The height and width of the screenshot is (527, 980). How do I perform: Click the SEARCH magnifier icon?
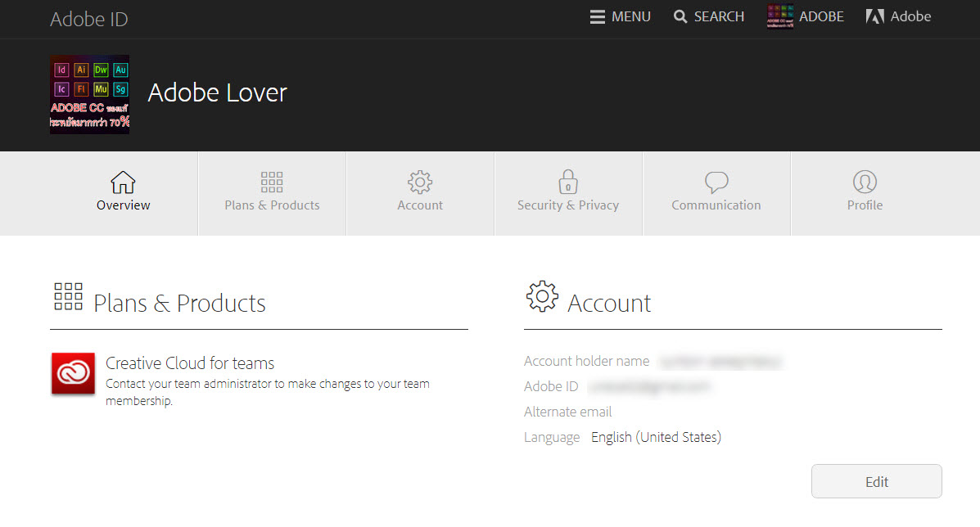[680, 17]
